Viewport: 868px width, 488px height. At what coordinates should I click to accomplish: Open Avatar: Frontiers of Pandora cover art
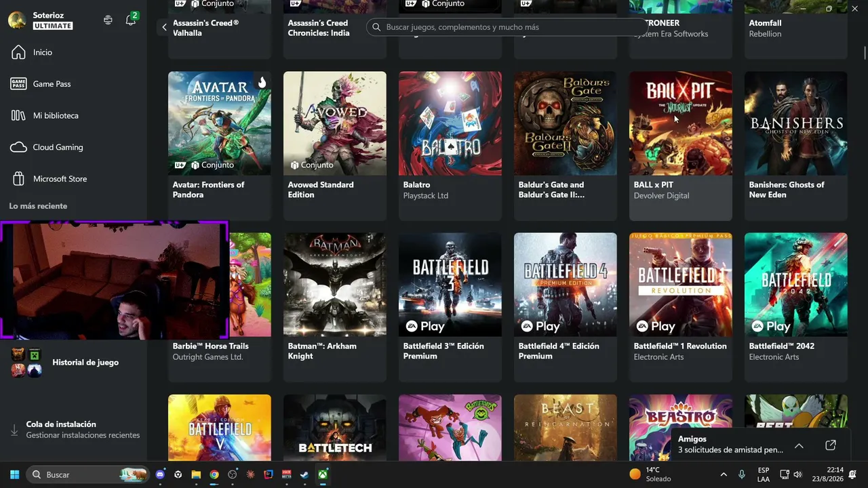(220, 123)
